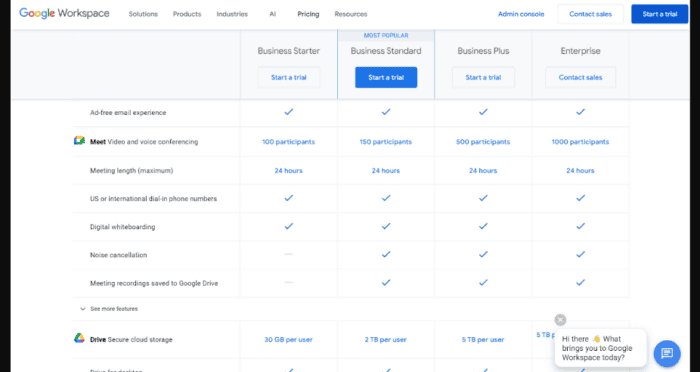Dismiss the chat greeting popup

point(560,320)
